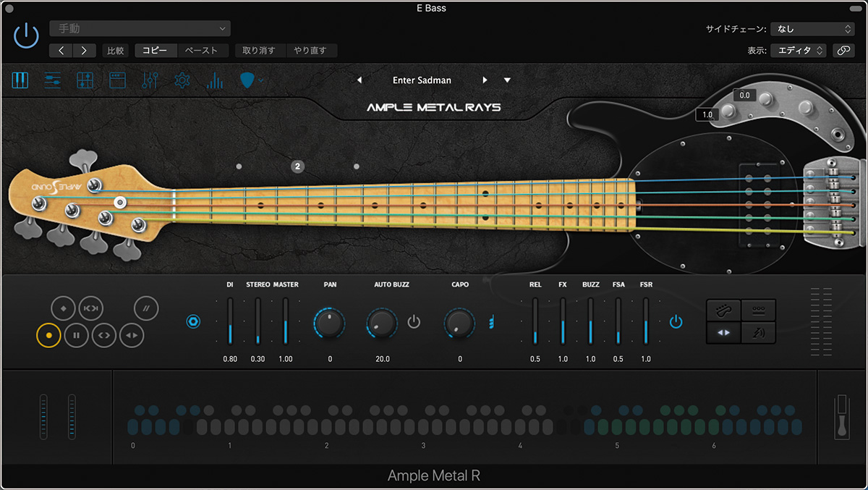Select next preset right arrow near Enter Sadman
The image size is (868, 490).
485,80
